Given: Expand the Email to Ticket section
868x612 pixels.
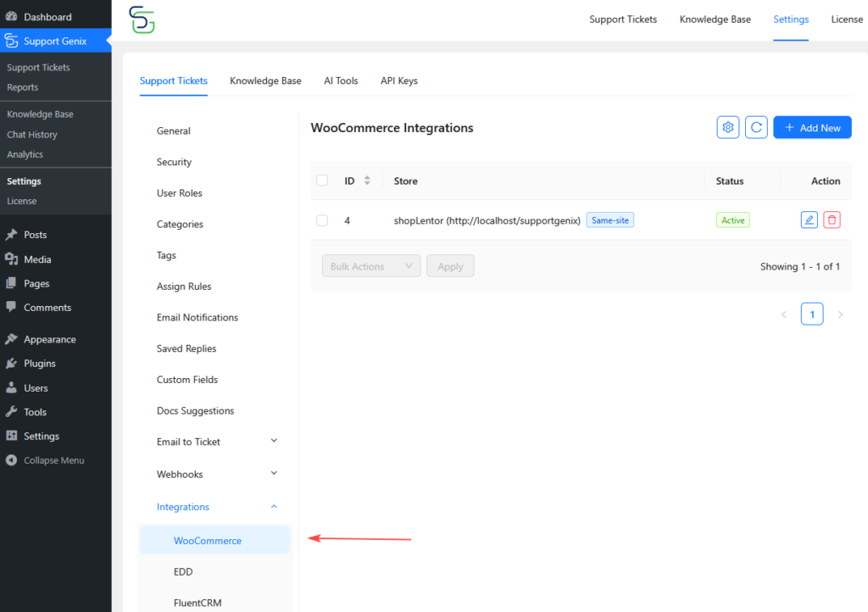Looking at the screenshot, I should 274,441.
